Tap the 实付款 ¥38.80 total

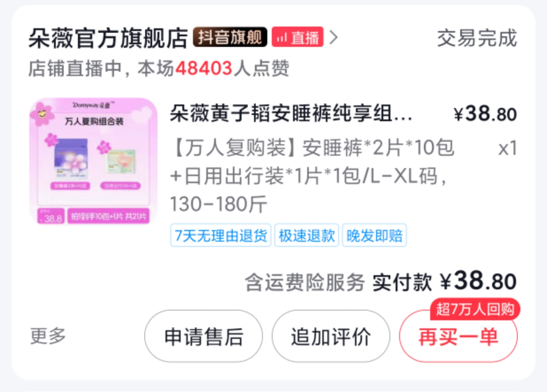445,282
